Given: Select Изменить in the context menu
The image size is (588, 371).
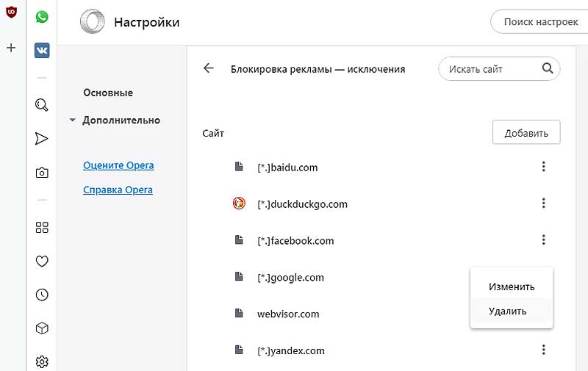Looking at the screenshot, I should [512, 287].
